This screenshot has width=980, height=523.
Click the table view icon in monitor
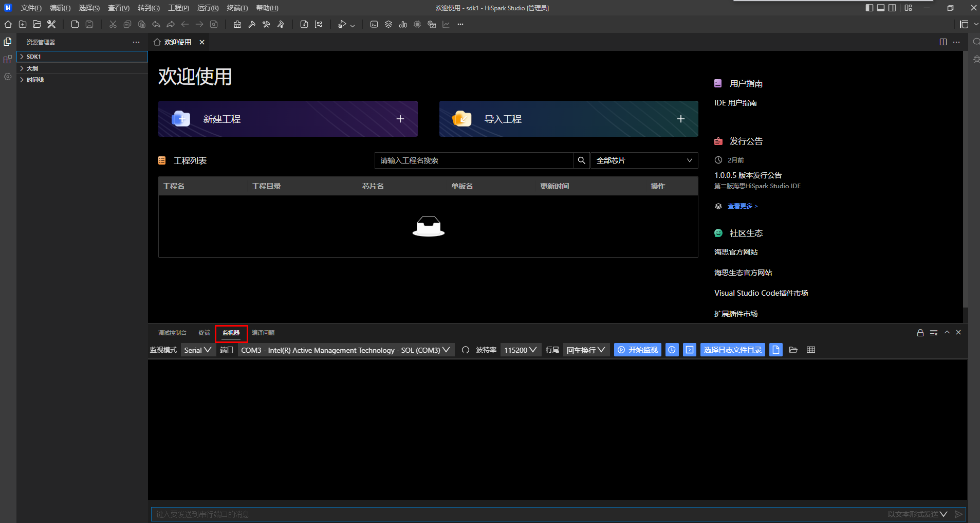pos(811,350)
